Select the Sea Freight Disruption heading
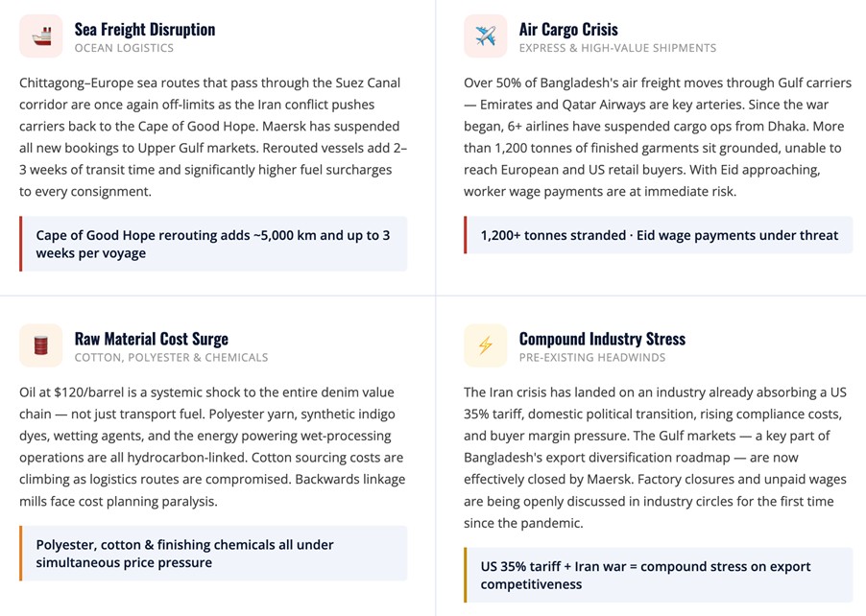 145,29
